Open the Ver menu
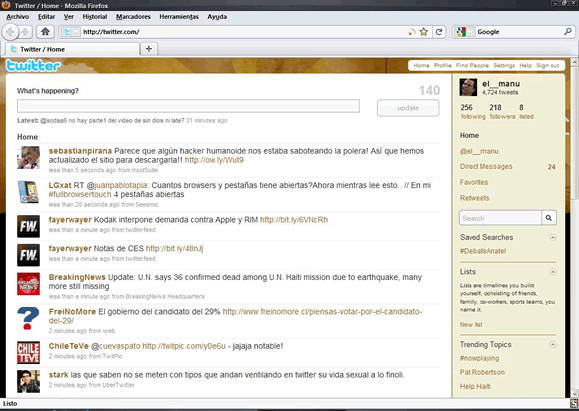The width and height of the screenshot is (579, 411). tap(69, 17)
